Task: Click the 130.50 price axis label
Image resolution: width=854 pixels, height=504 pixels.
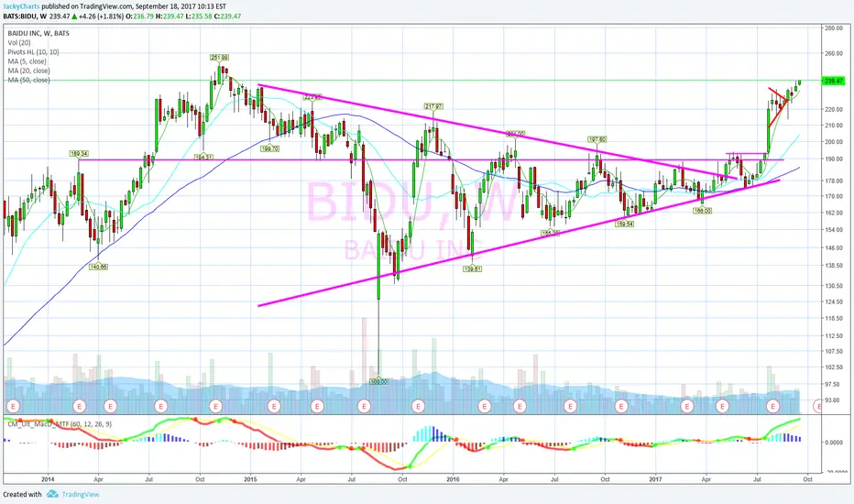Action: tap(834, 286)
